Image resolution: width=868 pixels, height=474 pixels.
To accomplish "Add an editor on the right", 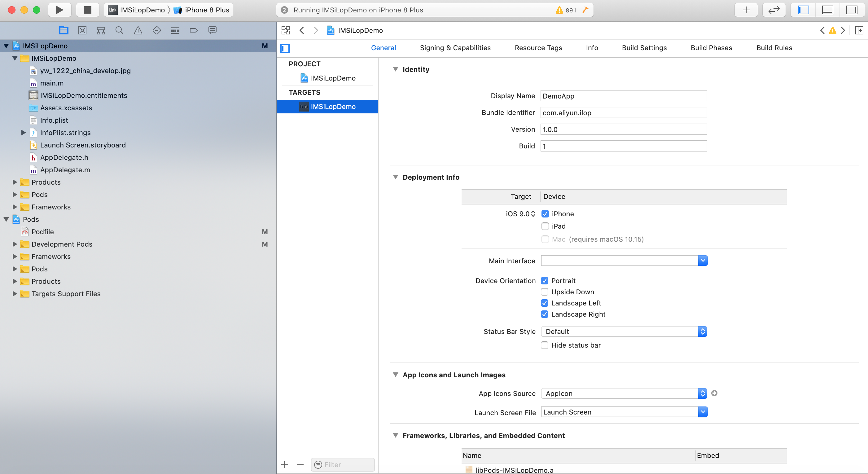I will (x=859, y=30).
